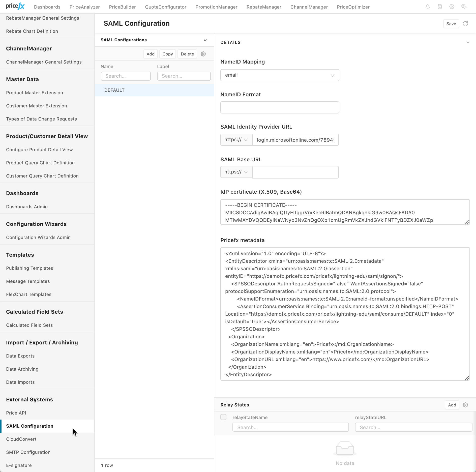Click the database partition icon

(x=440, y=7)
